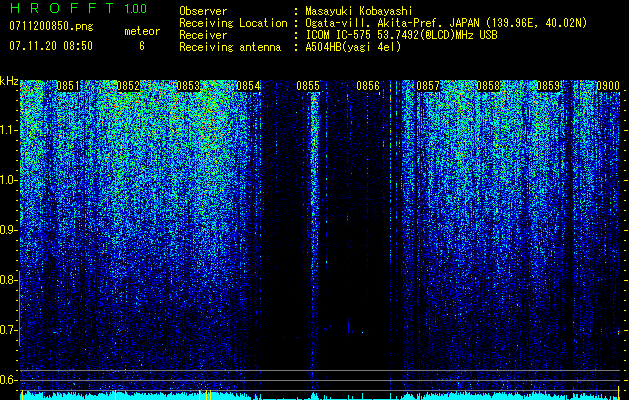Click the 0851 time marker
This screenshot has height=400, width=629.
tap(68, 86)
